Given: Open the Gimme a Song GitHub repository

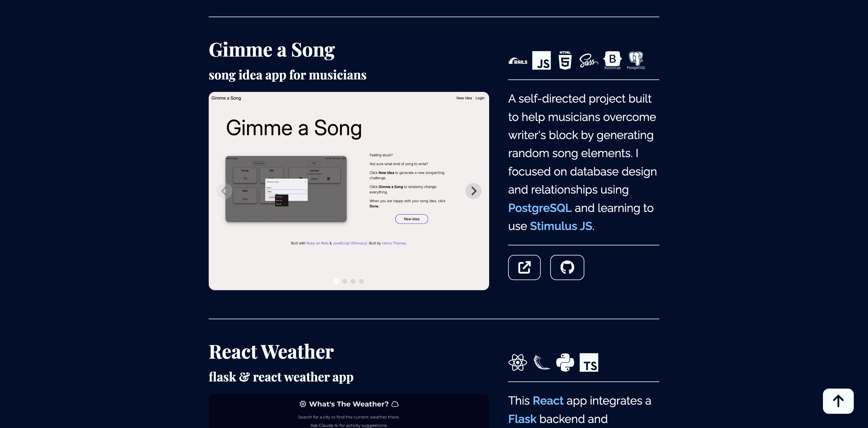Looking at the screenshot, I should coord(567,268).
